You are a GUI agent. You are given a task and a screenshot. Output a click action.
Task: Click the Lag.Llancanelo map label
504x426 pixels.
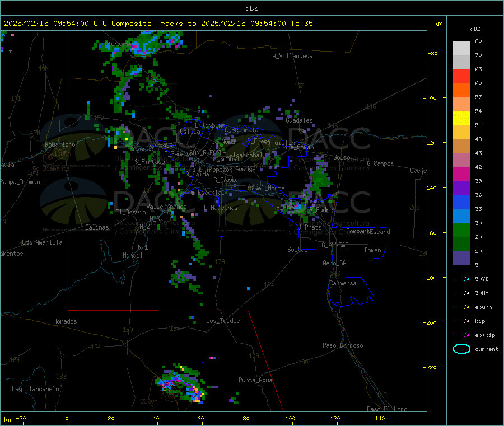pos(36,389)
